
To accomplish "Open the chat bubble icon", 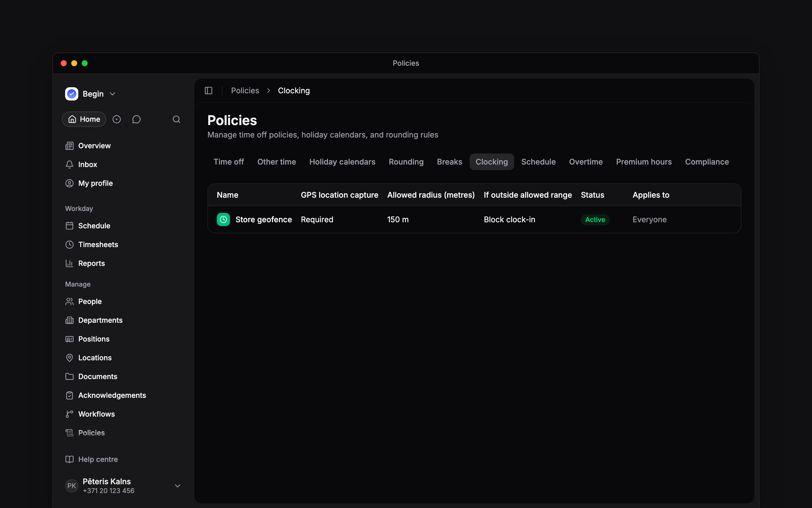I will [x=136, y=119].
